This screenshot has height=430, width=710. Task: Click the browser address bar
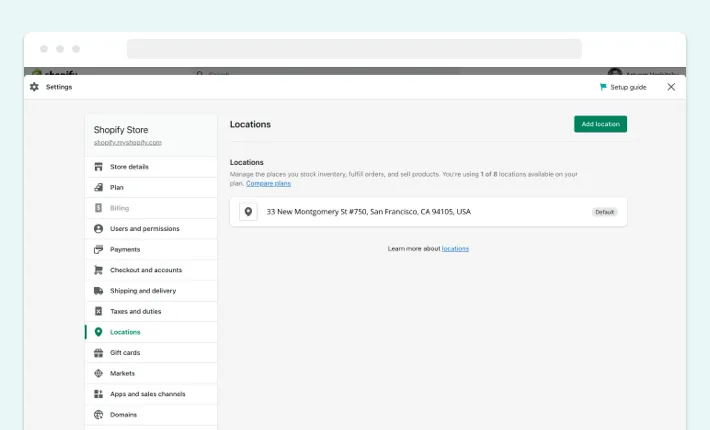click(354, 49)
